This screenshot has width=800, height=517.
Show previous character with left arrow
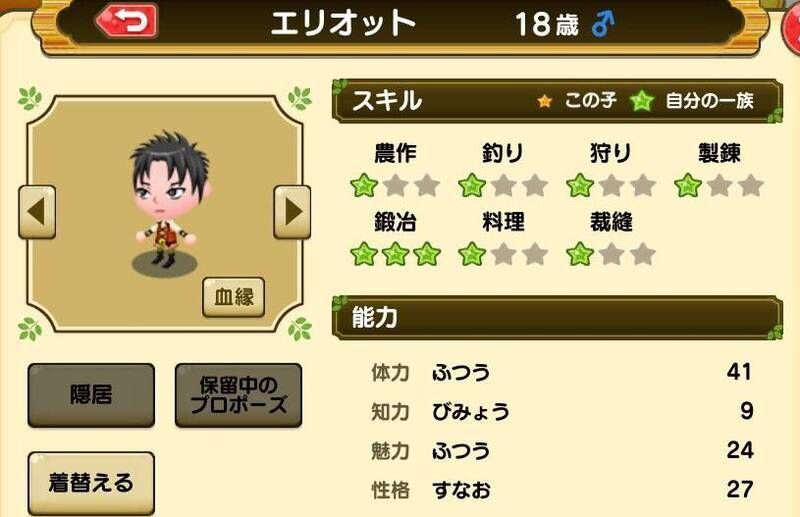pos(37,212)
